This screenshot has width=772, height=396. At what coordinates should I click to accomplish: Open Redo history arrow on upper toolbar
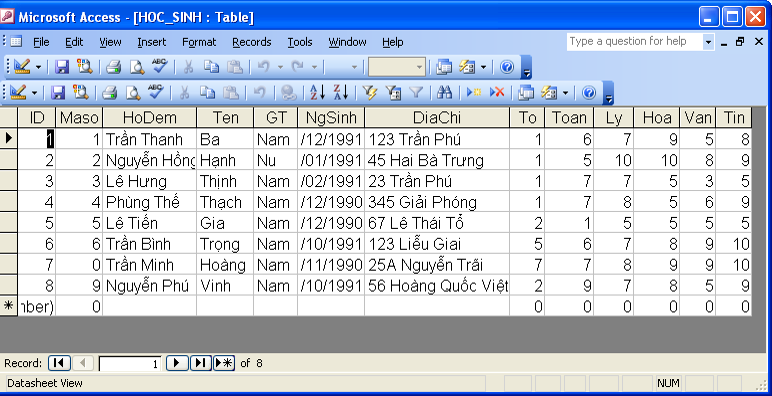click(x=314, y=66)
